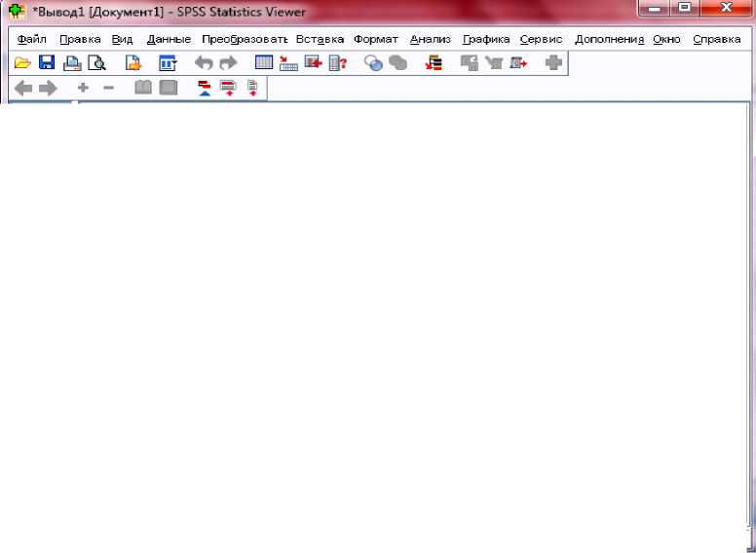The height and width of the screenshot is (553, 756).
Task: Click the Variables icon with question mark
Action: [337, 63]
